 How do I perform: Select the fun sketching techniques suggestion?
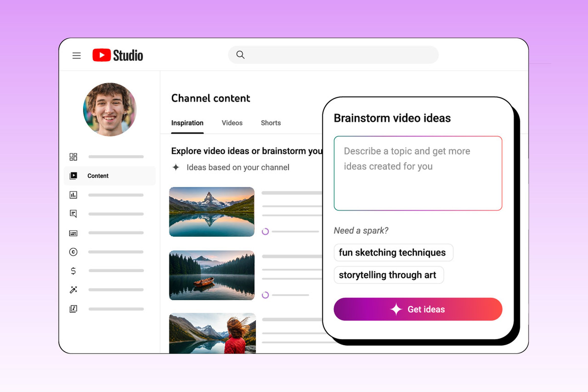point(393,253)
